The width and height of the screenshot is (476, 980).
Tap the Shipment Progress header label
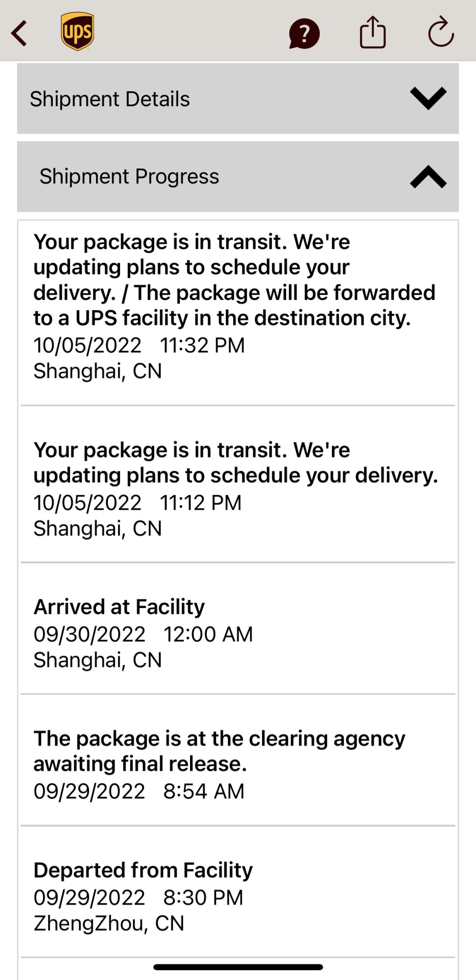point(129,176)
